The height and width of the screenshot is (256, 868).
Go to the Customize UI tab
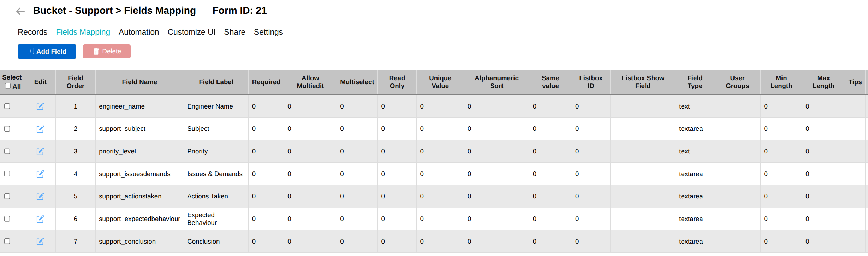coord(191,32)
